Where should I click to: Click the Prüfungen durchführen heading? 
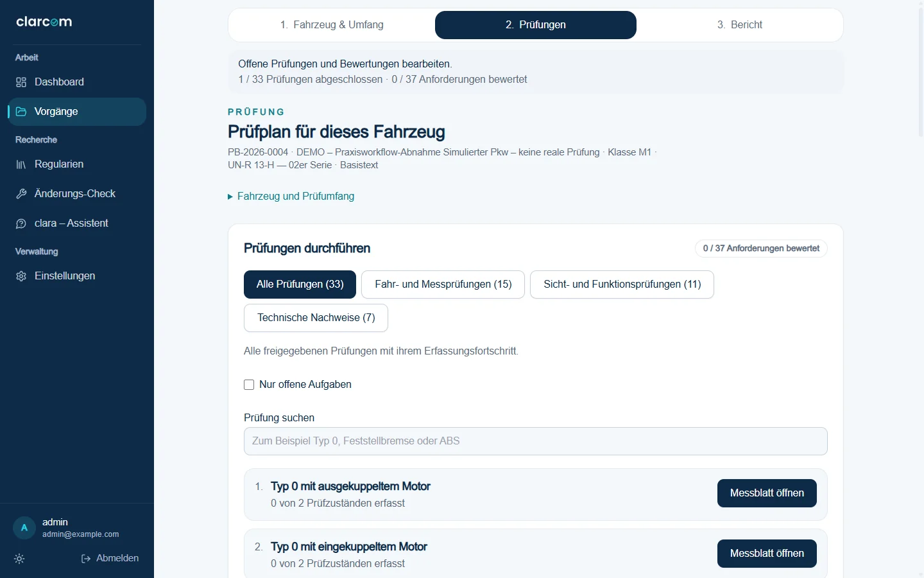[x=307, y=249]
